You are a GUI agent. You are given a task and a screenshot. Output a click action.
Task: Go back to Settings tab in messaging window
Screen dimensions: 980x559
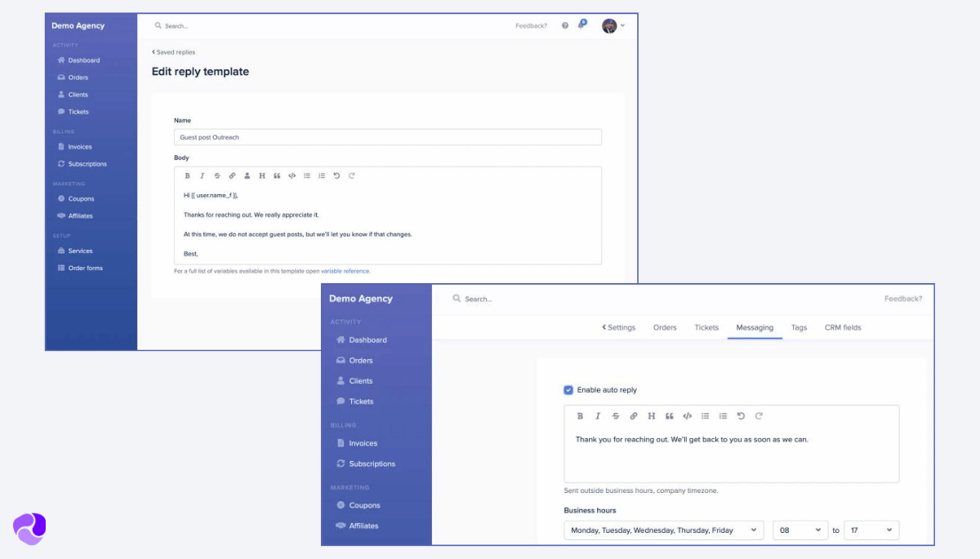(x=619, y=328)
